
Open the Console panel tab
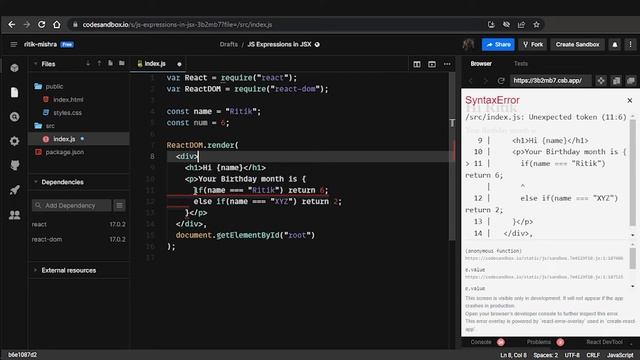481,342
